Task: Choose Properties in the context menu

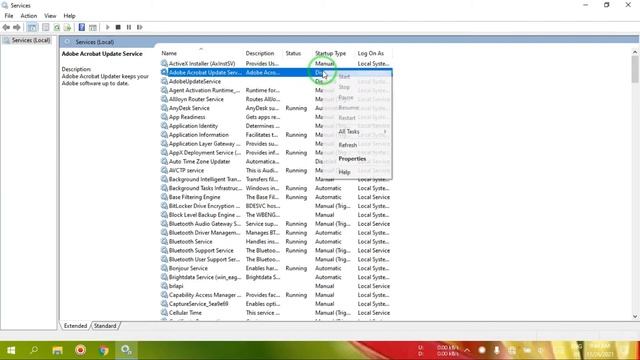Action: (352, 159)
